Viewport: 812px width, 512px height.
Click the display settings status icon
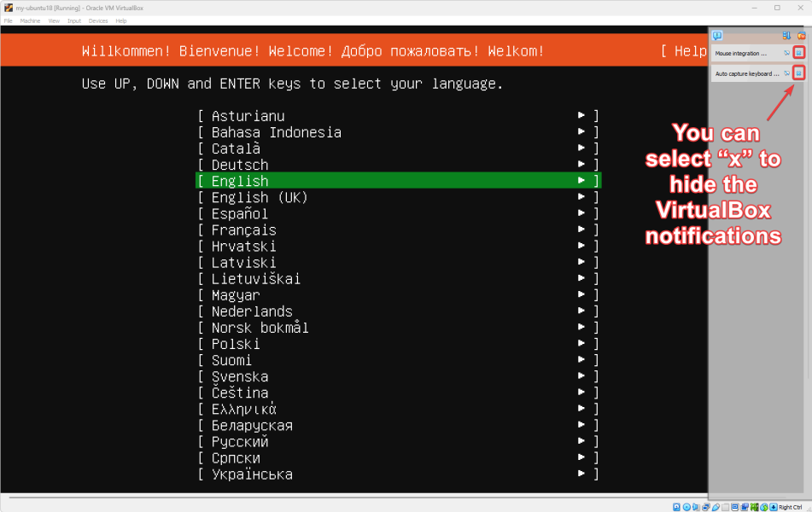click(735, 507)
